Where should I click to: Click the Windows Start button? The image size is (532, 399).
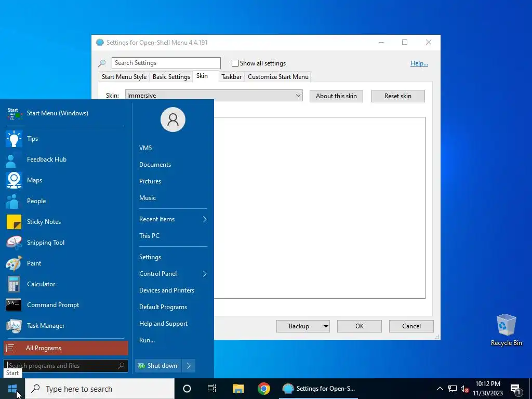12,389
